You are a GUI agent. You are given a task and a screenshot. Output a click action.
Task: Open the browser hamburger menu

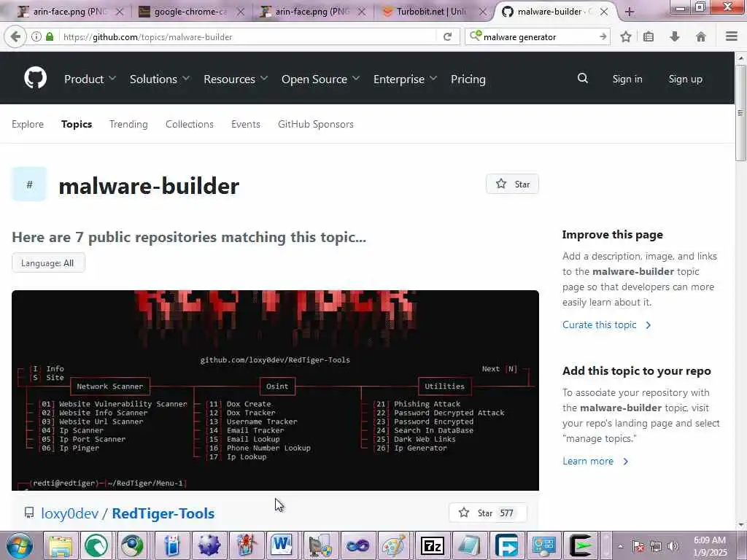[732, 36]
